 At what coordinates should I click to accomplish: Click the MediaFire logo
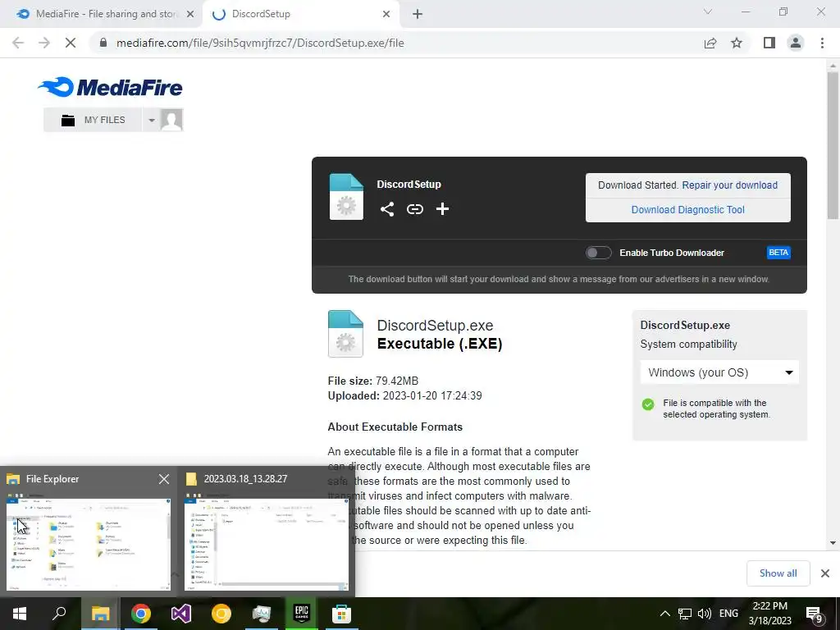(x=110, y=87)
